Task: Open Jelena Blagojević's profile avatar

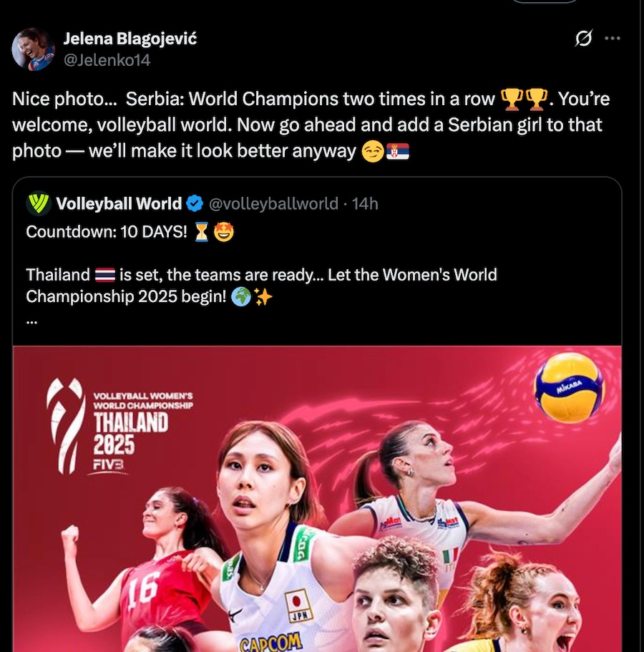Action: click(33, 49)
